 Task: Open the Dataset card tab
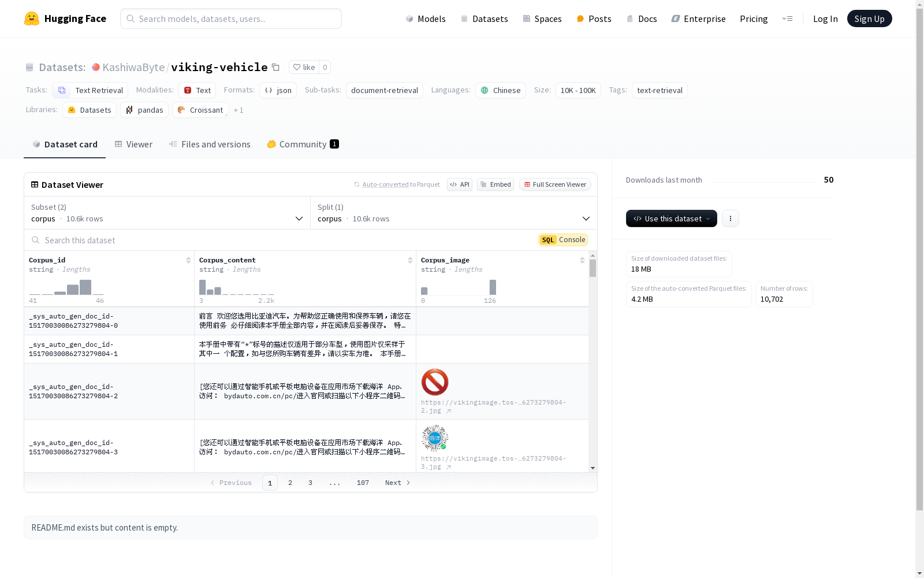pyautogui.click(x=65, y=144)
